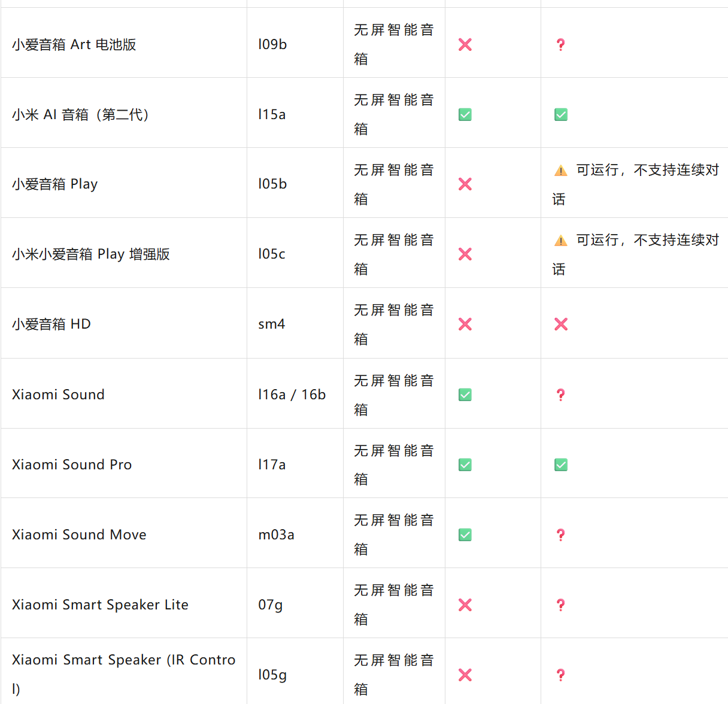Select the text 小米 AI 音箱（第二代）
The image size is (728, 704).
click(x=81, y=114)
